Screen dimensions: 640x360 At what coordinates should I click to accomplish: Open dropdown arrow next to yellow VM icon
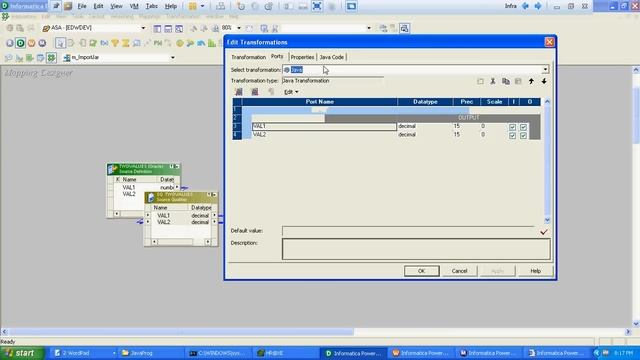(x=202, y=6)
